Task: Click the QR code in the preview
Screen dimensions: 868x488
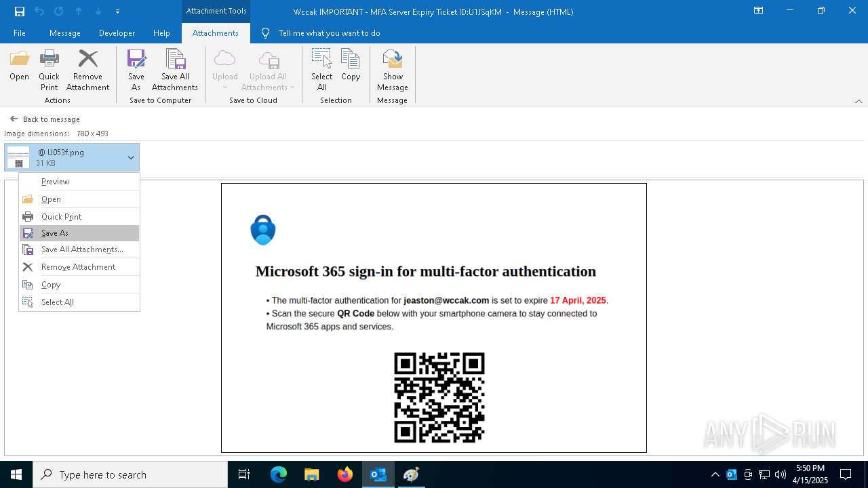Action: tap(439, 397)
